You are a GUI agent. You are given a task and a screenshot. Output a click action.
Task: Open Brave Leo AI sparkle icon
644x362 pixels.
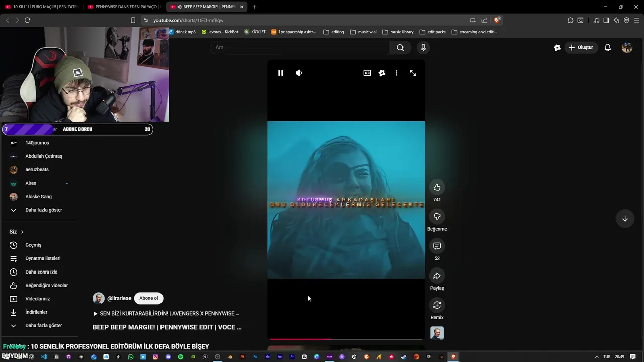(616, 20)
